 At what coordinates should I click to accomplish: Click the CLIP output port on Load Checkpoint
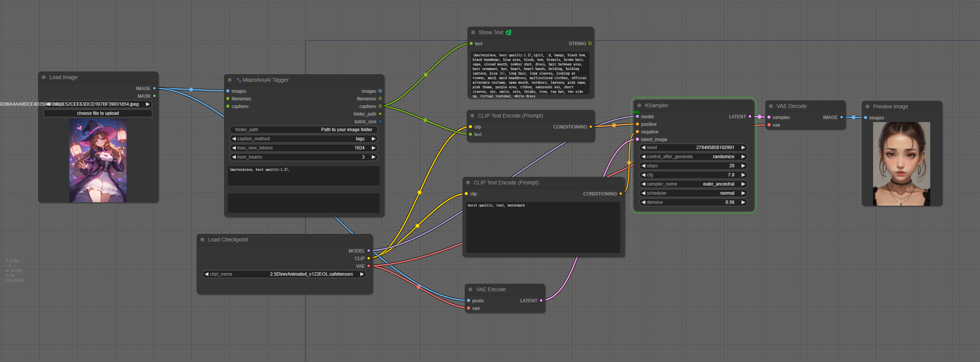click(368, 258)
